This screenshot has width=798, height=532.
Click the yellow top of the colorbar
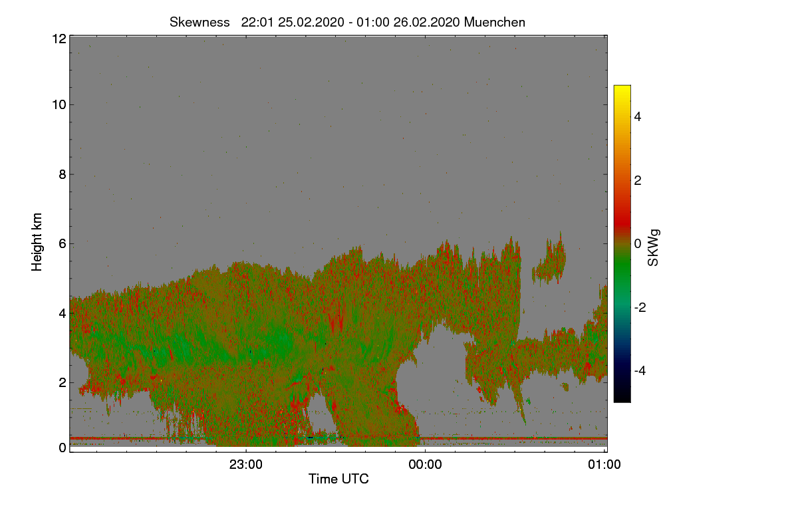(x=622, y=92)
